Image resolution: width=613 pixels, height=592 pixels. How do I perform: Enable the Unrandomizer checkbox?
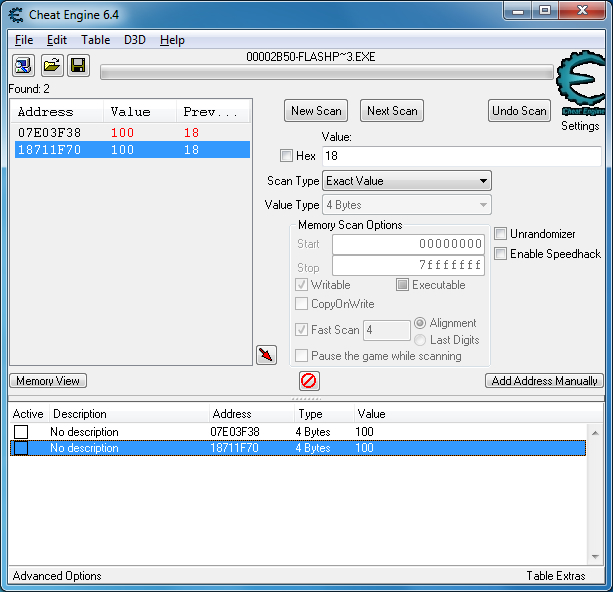tap(500, 234)
